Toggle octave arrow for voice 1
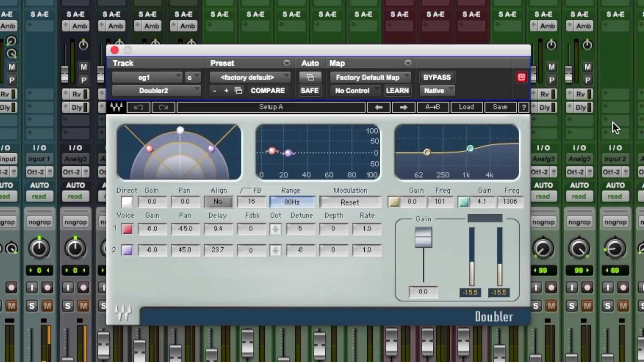This screenshot has width=644, height=362. click(x=275, y=229)
